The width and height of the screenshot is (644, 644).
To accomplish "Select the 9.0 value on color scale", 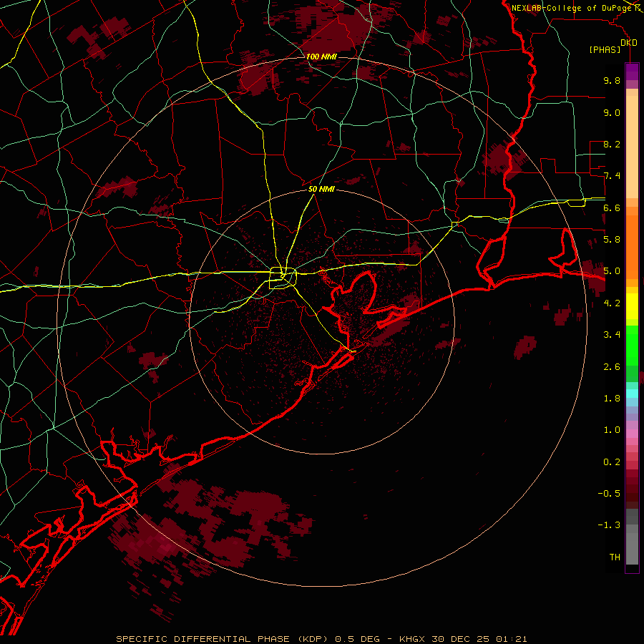I will click(612, 112).
